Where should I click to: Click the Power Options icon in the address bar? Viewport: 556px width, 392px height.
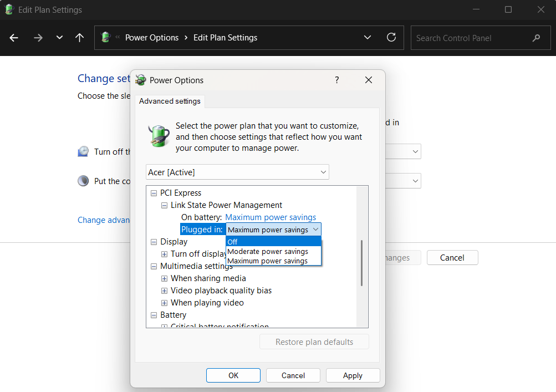click(106, 38)
